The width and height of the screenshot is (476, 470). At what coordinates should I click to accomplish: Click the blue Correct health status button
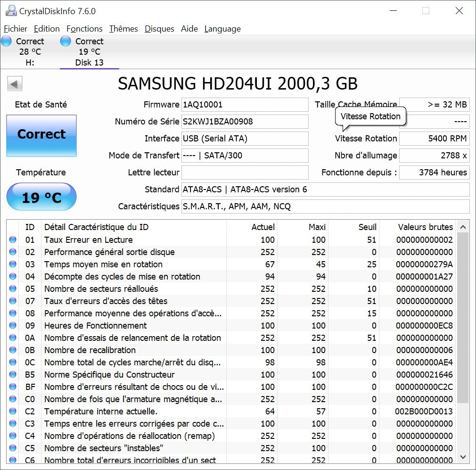point(41,136)
